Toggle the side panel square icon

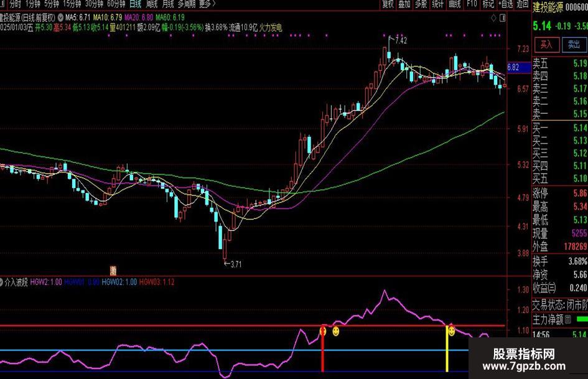tap(503, 18)
